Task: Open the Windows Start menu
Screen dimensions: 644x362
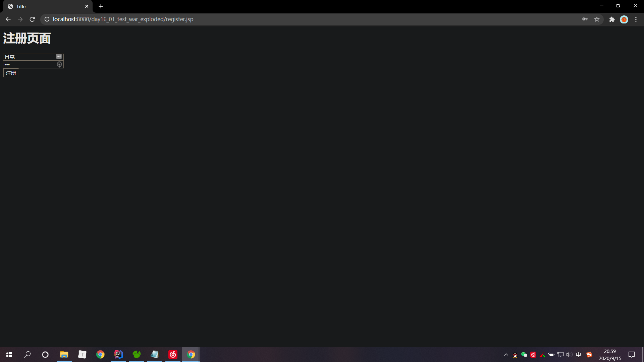Action: click(9, 355)
